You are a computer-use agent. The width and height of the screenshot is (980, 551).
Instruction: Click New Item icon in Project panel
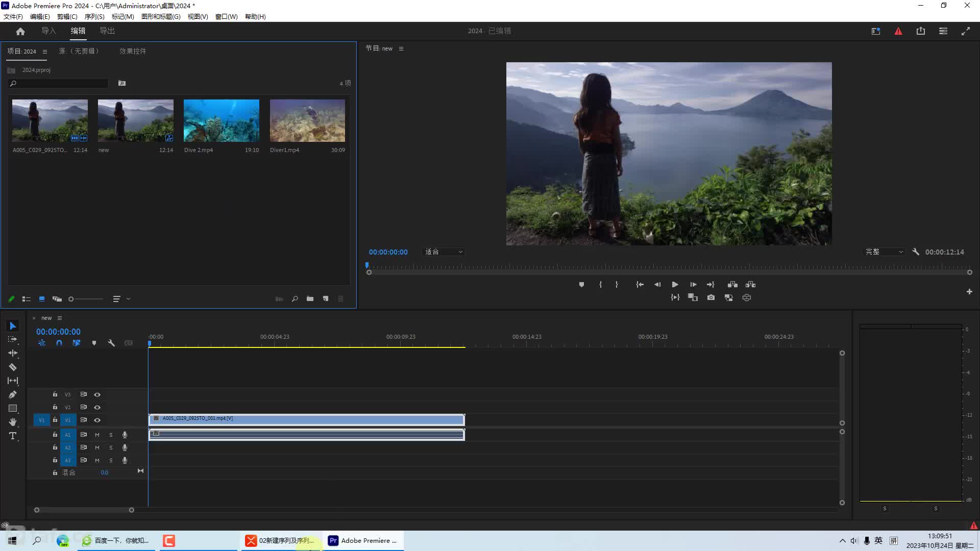point(326,299)
